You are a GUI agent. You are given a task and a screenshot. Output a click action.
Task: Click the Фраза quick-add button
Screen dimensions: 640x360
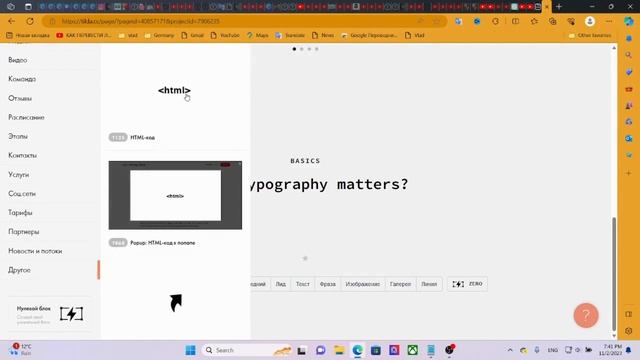[327, 284]
